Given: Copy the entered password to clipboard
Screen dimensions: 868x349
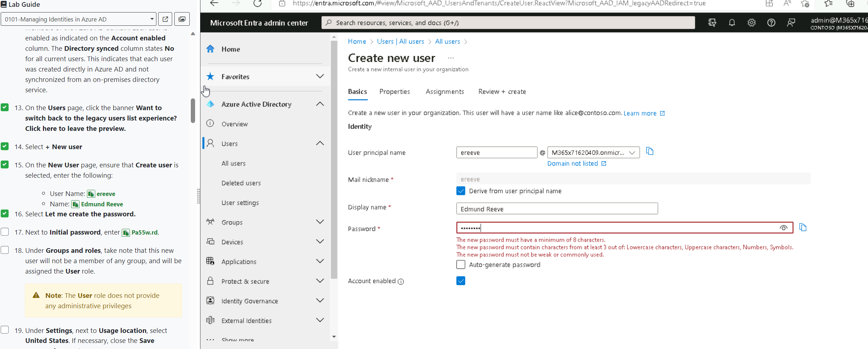Looking at the screenshot, I should pyautogui.click(x=803, y=227).
